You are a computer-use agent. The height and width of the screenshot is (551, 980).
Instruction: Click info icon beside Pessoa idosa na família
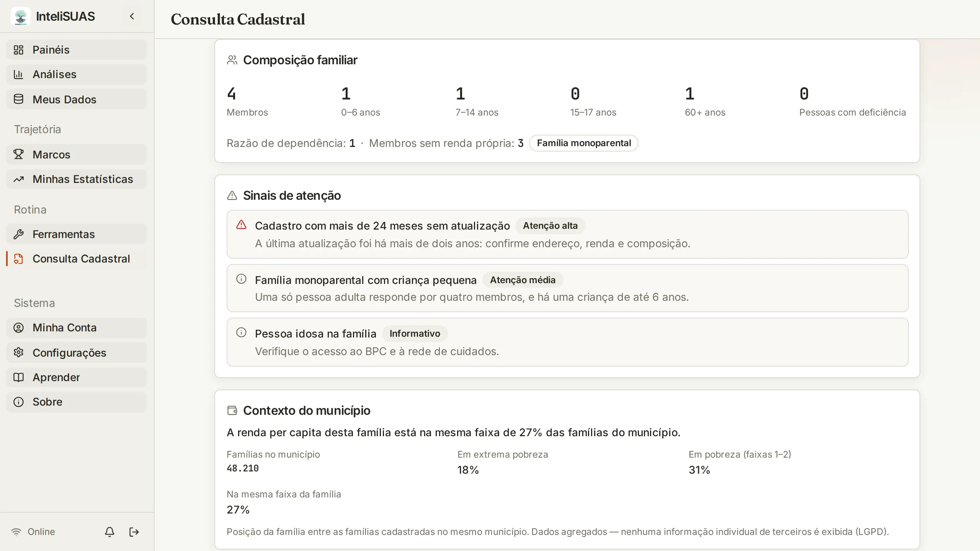pos(241,332)
